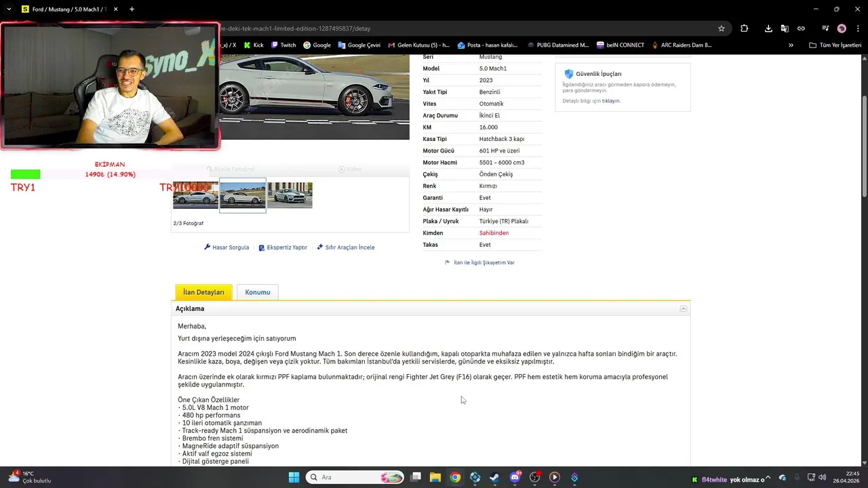
Task: Open the Tüm Yer İşaretleri folder
Action: [x=835, y=45]
